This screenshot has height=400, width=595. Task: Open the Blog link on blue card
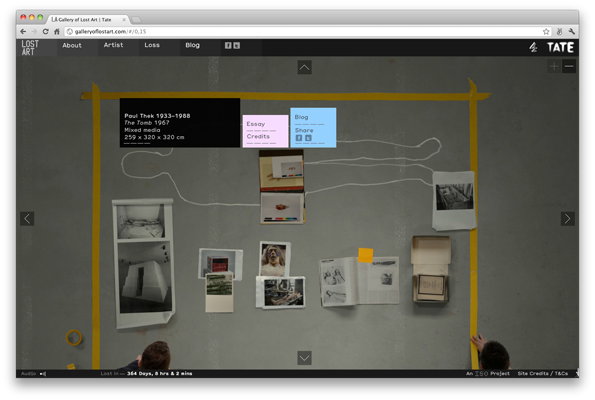tap(301, 117)
